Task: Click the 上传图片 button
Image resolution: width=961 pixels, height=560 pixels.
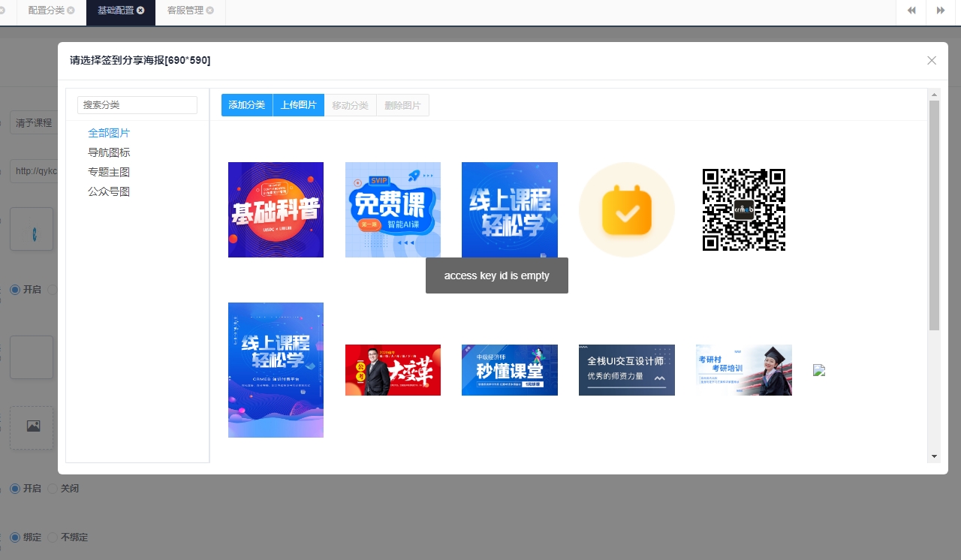Action: click(298, 105)
